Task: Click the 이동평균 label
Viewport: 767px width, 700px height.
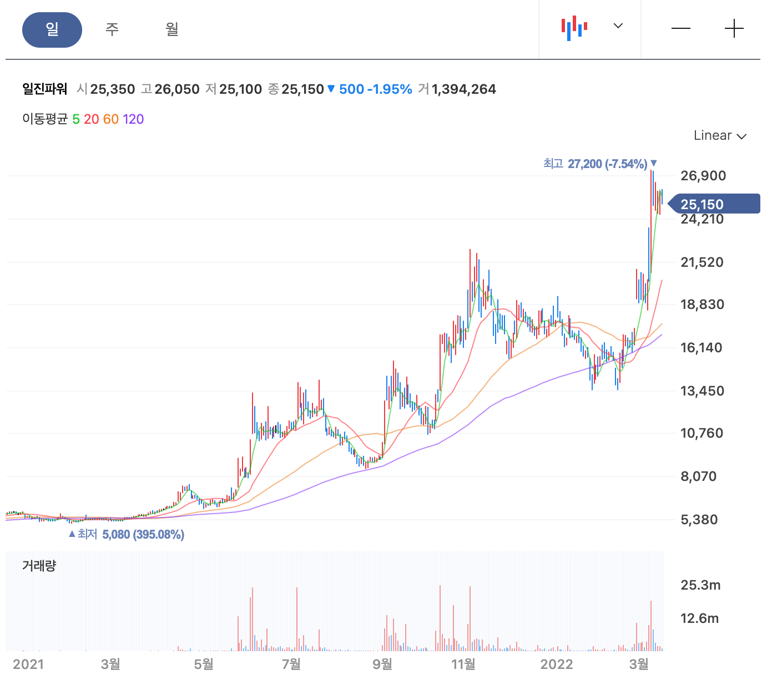Action: point(45,119)
